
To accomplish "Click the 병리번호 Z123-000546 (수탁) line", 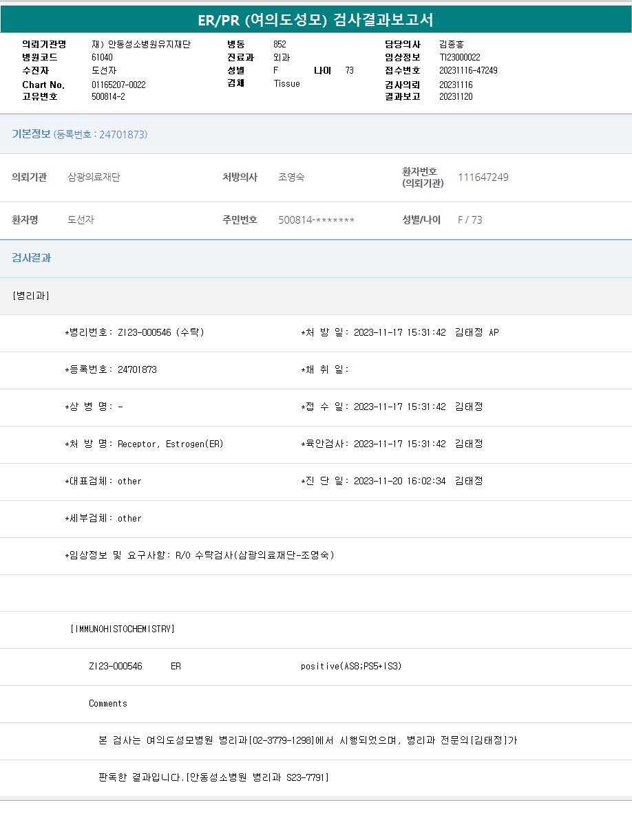I will coord(135,332).
